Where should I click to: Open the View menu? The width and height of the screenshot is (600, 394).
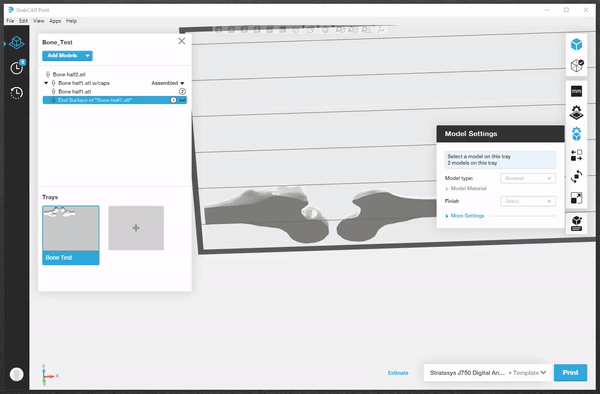39,21
